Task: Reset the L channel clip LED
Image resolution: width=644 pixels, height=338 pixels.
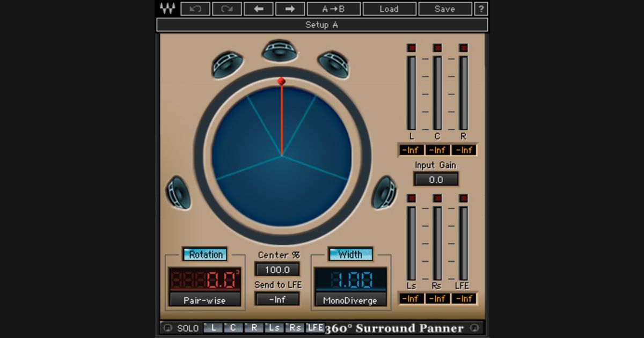Action: [412, 48]
